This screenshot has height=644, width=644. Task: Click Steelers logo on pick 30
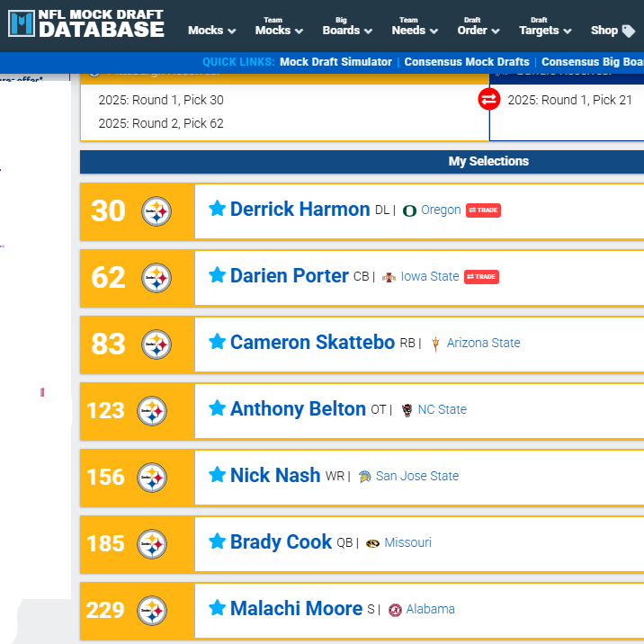(x=157, y=211)
